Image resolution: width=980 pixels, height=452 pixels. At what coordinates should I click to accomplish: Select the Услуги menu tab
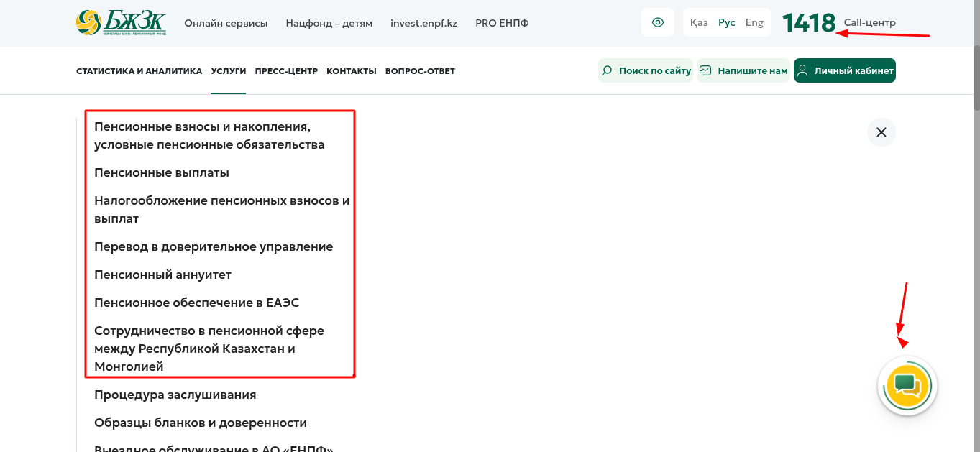229,71
